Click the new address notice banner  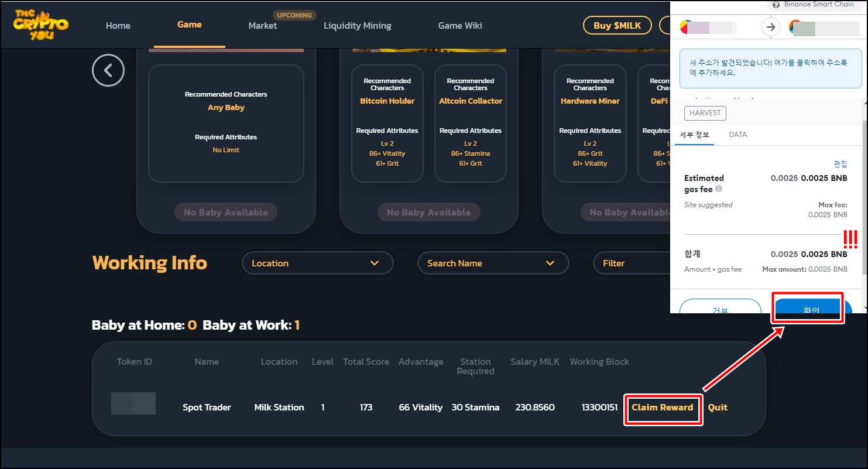click(770, 68)
